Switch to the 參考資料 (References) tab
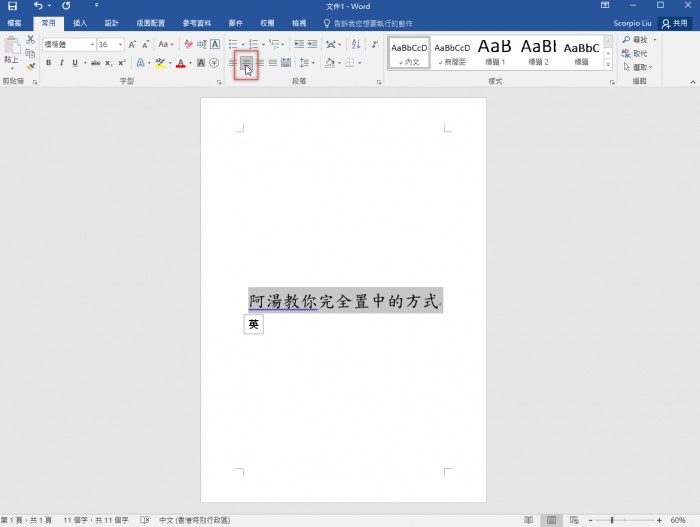Viewport: 700px width, 527px height. click(x=197, y=23)
